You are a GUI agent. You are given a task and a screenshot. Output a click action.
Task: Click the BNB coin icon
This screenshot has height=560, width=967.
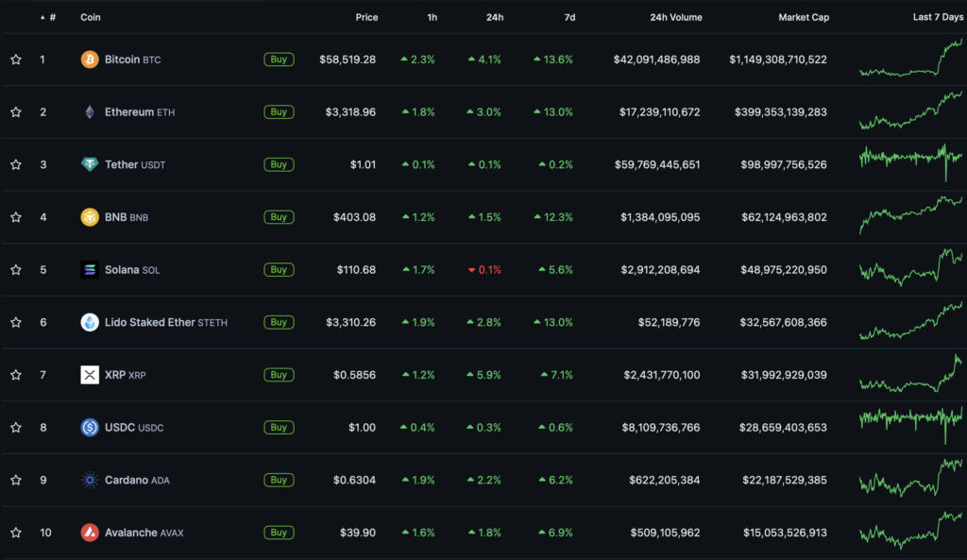point(90,217)
